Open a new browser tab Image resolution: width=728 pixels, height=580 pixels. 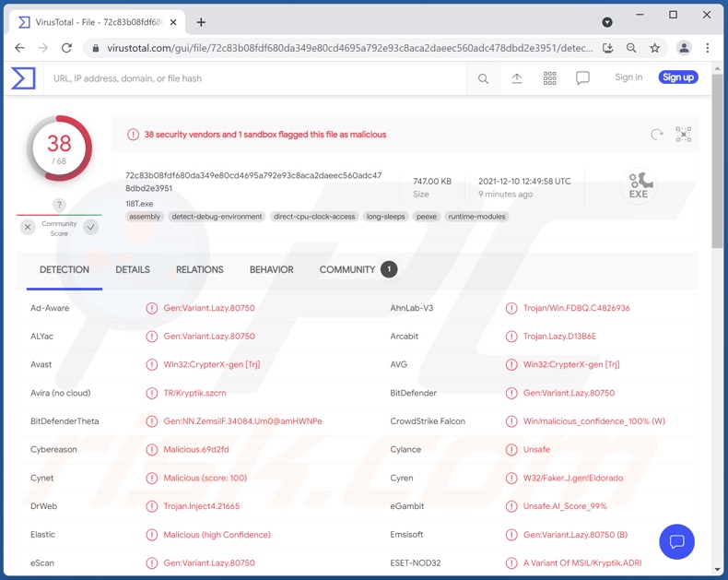(x=201, y=22)
